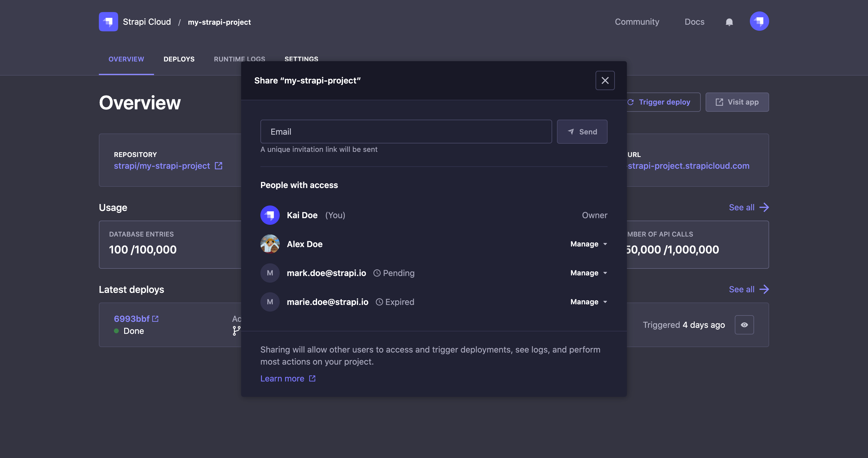Click external link icon beside 6993bbf commit
This screenshot has height=458, width=868.
click(155, 318)
